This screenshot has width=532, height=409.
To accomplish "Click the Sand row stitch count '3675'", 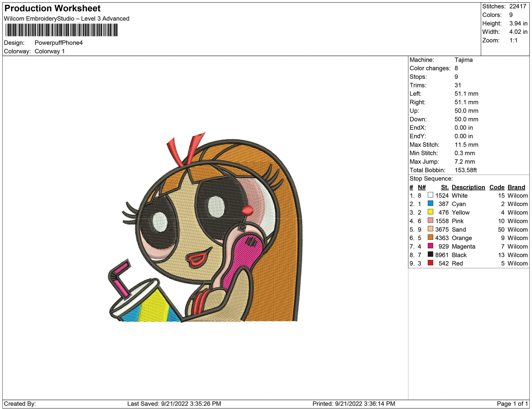I will (x=442, y=230).
